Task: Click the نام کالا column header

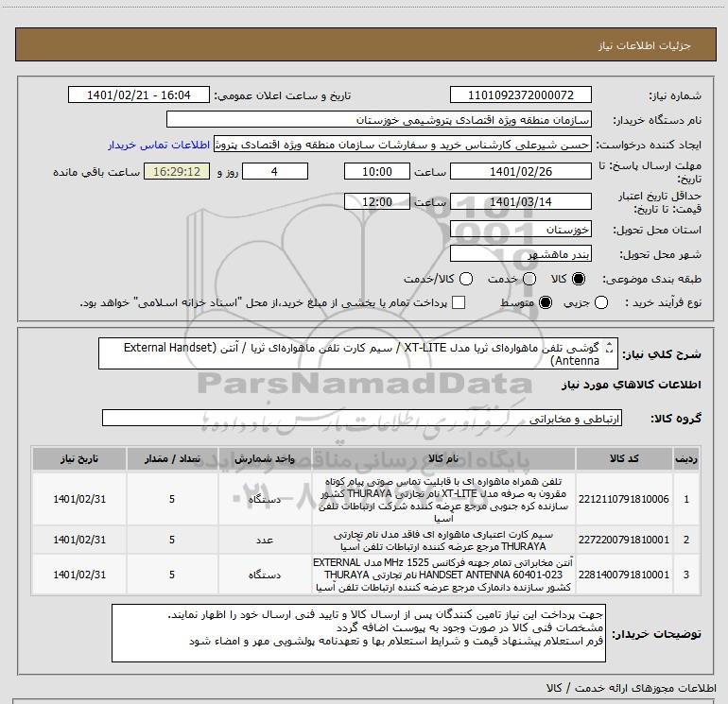Action: (443, 458)
